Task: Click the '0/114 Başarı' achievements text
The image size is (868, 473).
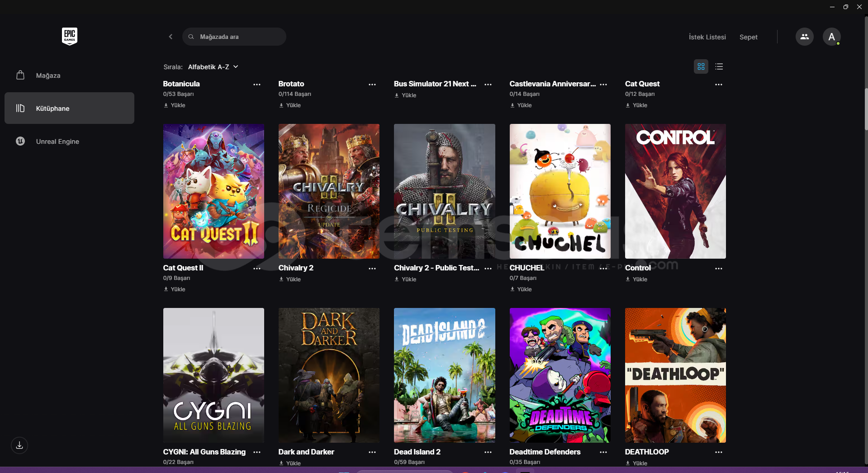Action: [x=295, y=94]
